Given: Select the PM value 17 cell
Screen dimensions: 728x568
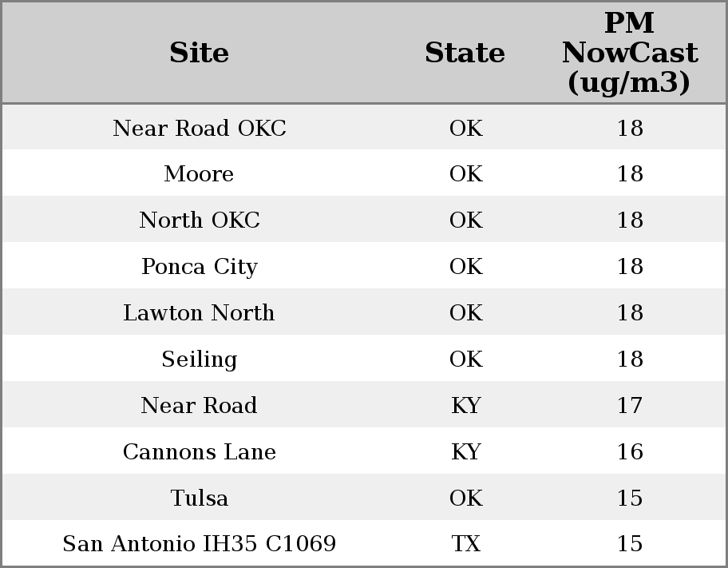Looking at the screenshot, I should point(629,406).
